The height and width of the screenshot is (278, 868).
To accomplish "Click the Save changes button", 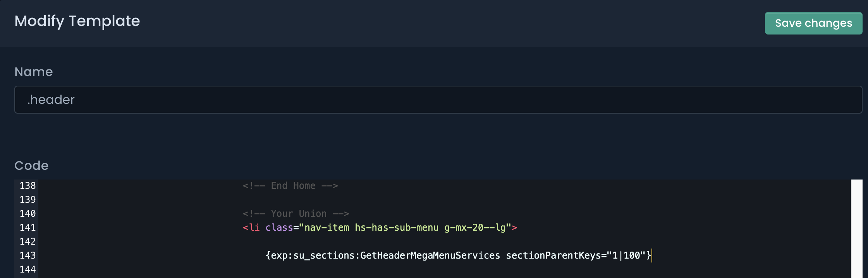I will click(x=813, y=23).
